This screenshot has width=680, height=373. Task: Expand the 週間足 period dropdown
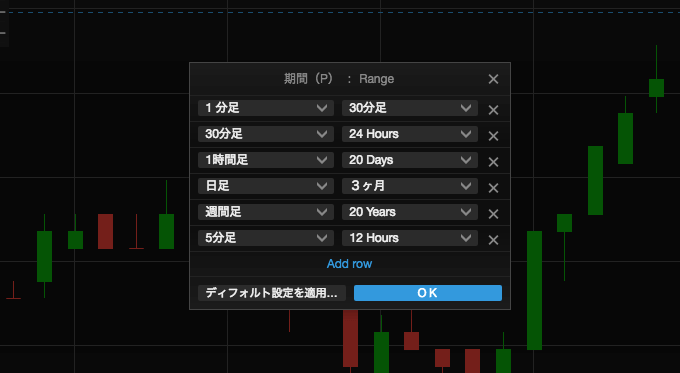click(266, 212)
